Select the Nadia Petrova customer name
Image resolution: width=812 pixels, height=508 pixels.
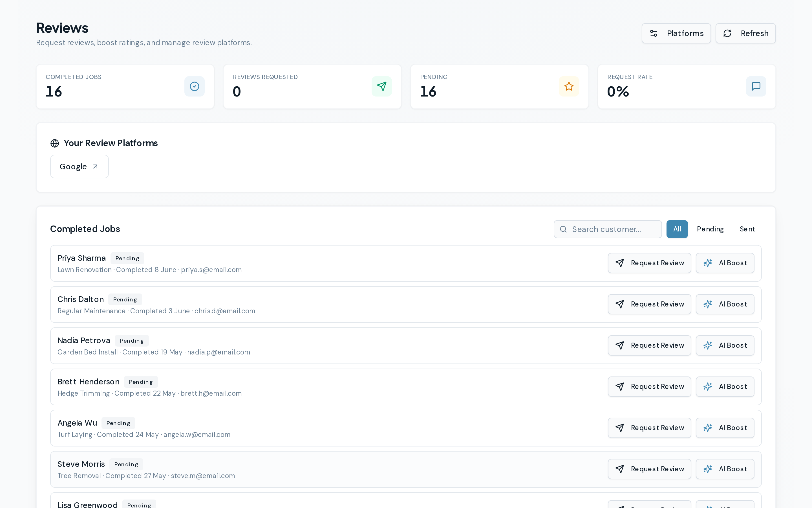point(84,341)
